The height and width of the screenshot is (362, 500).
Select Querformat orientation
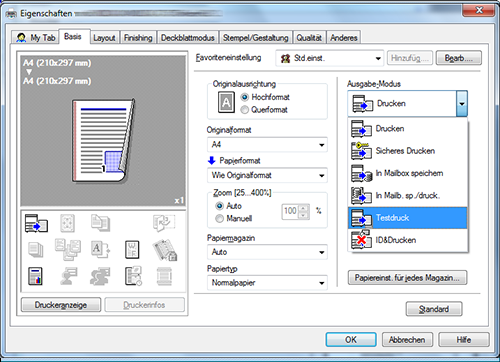point(264,110)
